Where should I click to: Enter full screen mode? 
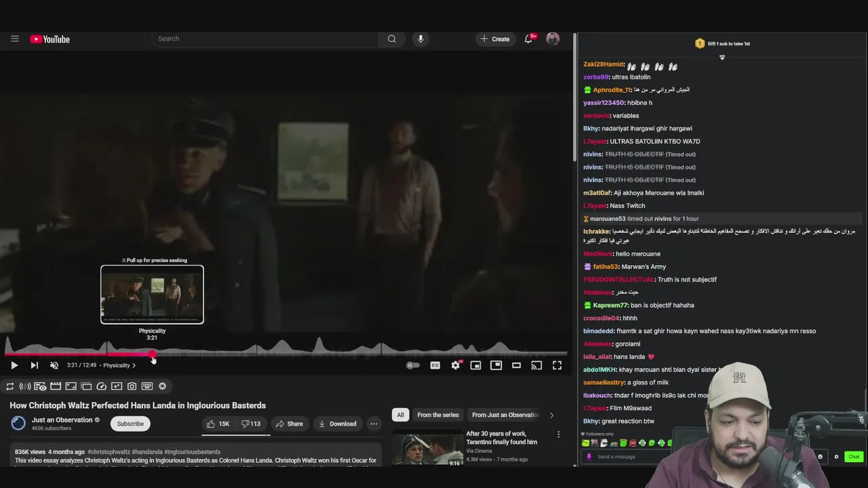[x=557, y=365]
